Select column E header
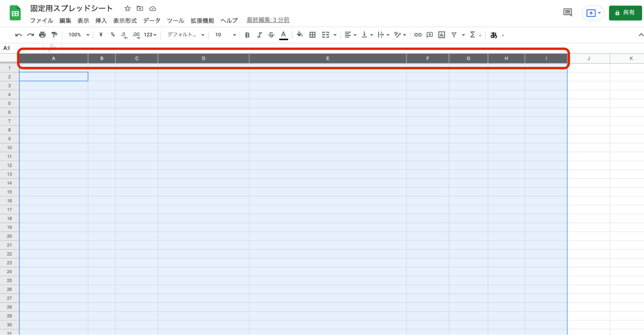This screenshot has height=335, width=644. (x=328, y=58)
